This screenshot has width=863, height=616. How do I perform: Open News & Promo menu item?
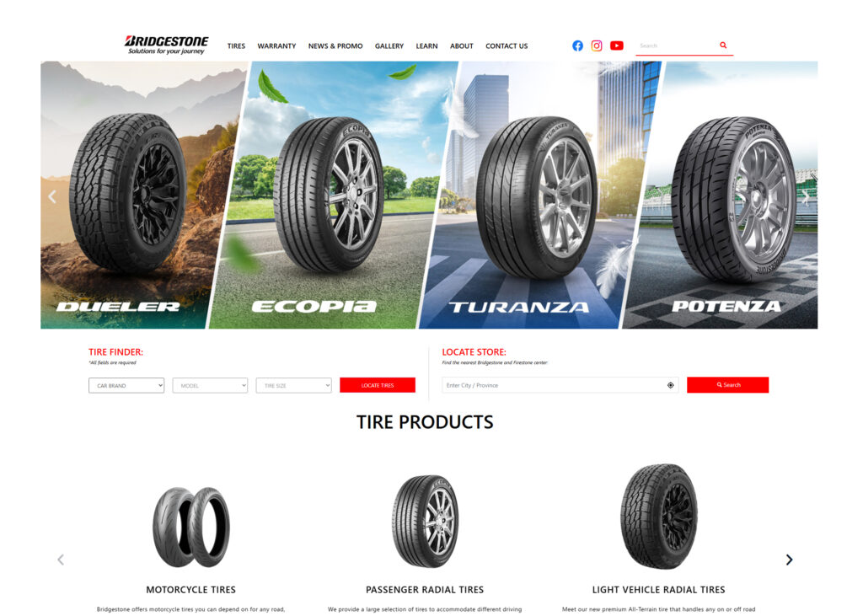pos(335,46)
